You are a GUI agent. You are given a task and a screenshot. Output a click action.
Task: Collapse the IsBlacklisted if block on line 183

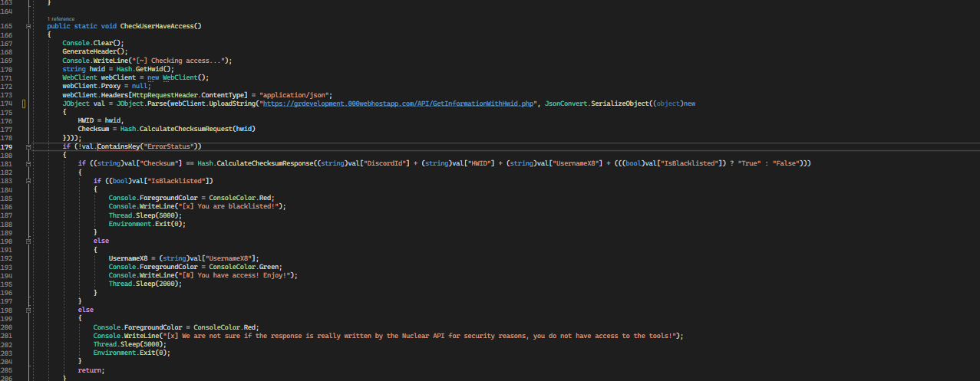(28, 180)
